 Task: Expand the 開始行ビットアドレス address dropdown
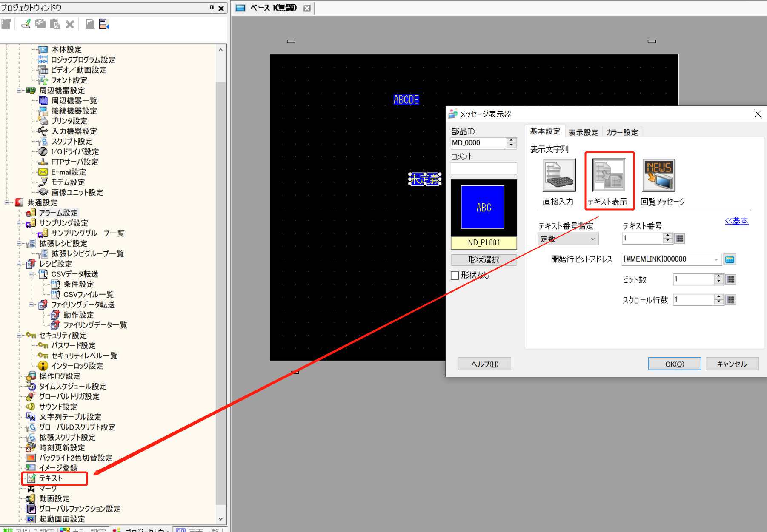716,259
